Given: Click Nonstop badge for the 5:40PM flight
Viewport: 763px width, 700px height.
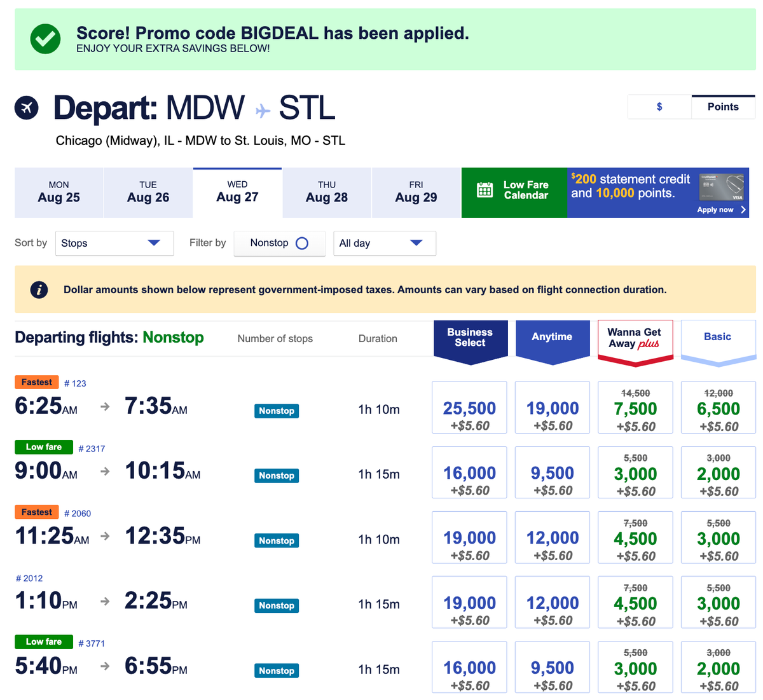Looking at the screenshot, I should [x=277, y=671].
